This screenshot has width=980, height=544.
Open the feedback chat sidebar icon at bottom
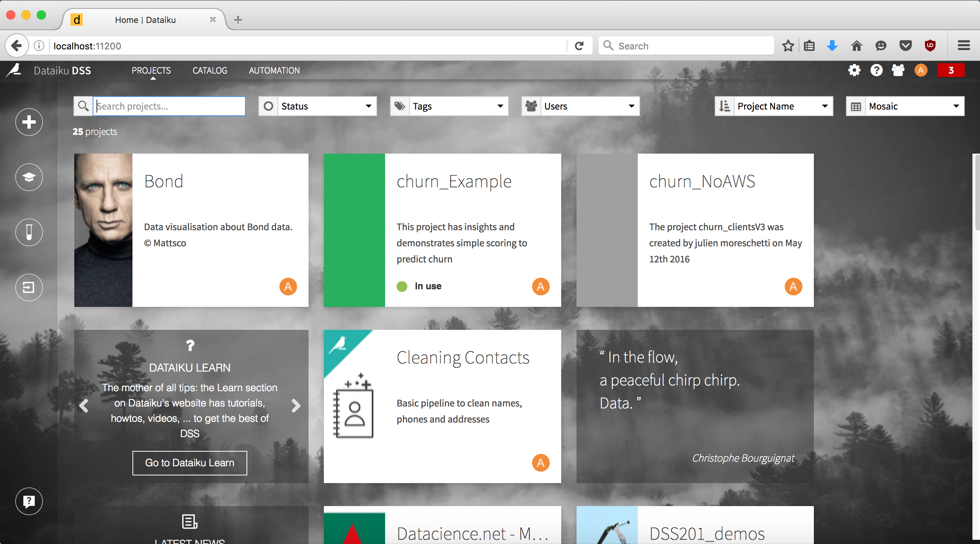[x=29, y=501]
